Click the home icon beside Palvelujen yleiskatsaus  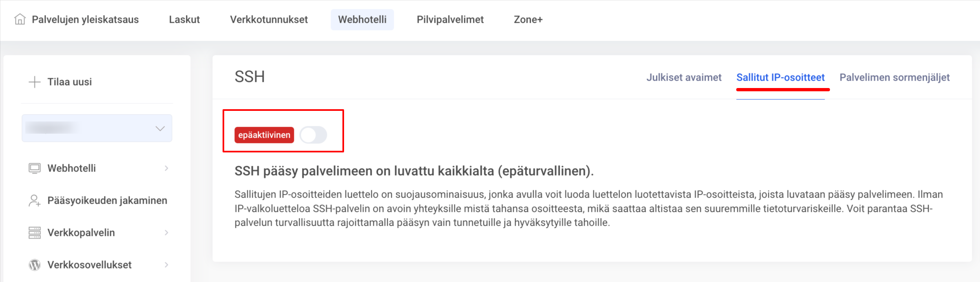pos(20,19)
